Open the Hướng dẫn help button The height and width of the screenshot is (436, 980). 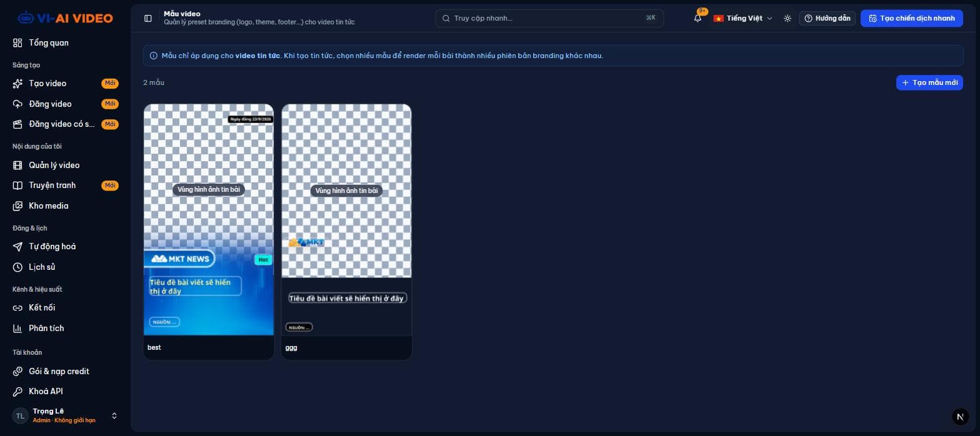827,18
